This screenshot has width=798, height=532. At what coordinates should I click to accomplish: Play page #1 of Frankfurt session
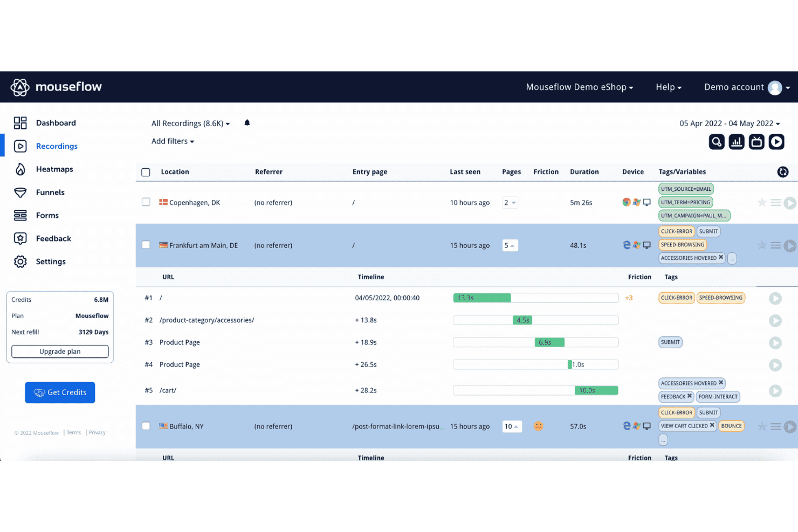pos(775,299)
